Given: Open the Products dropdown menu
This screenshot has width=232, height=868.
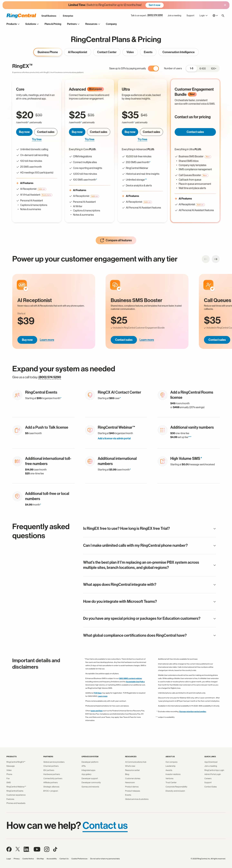Looking at the screenshot, I should click(12, 24).
